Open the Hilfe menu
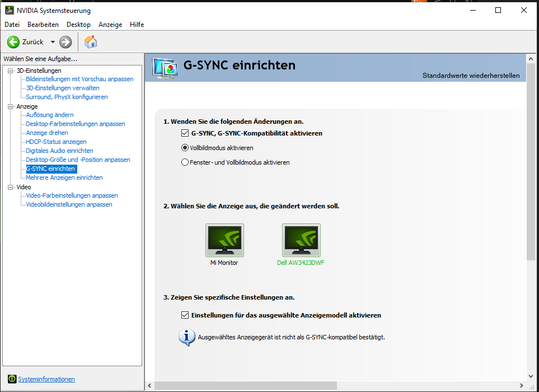The image size is (539, 392). pos(137,25)
